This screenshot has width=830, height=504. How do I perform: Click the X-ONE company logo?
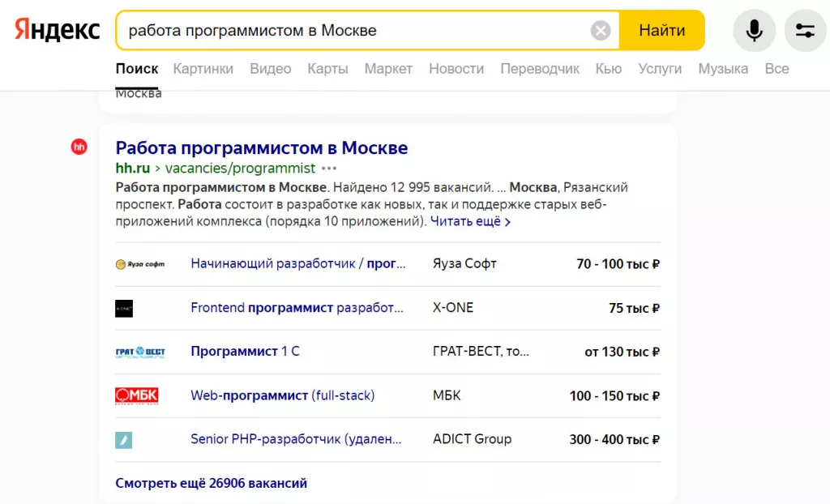(124, 308)
